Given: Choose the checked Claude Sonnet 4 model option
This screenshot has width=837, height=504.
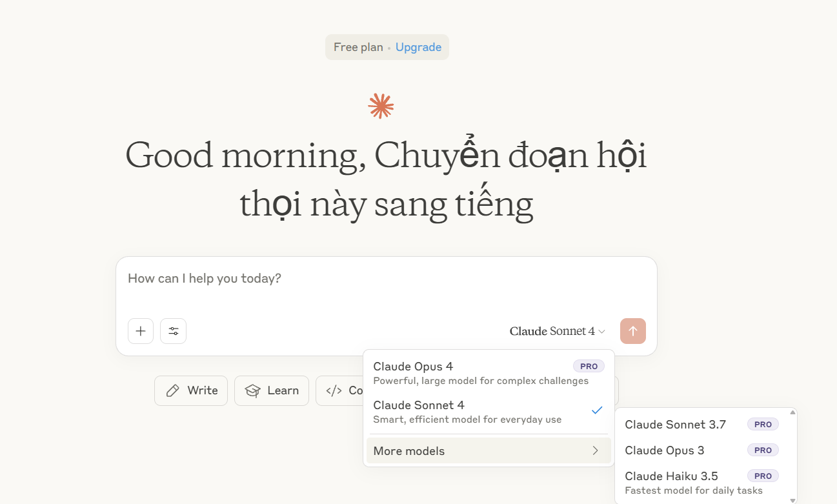Looking at the screenshot, I should (x=489, y=412).
